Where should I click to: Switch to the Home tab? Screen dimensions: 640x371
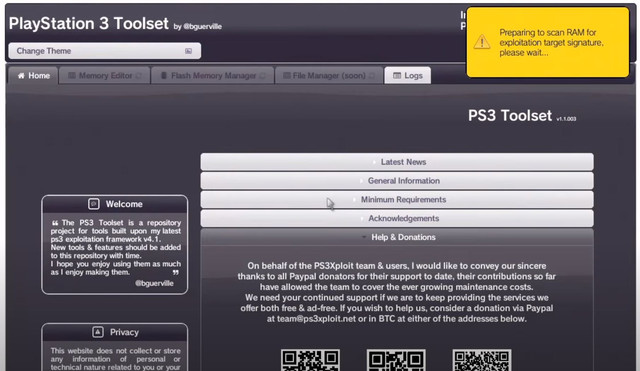(x=33, y=76)
